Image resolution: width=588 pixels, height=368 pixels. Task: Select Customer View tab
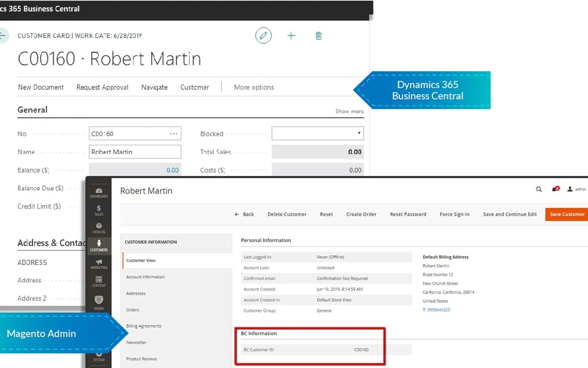pyautogui.click(x=177, y=260)
